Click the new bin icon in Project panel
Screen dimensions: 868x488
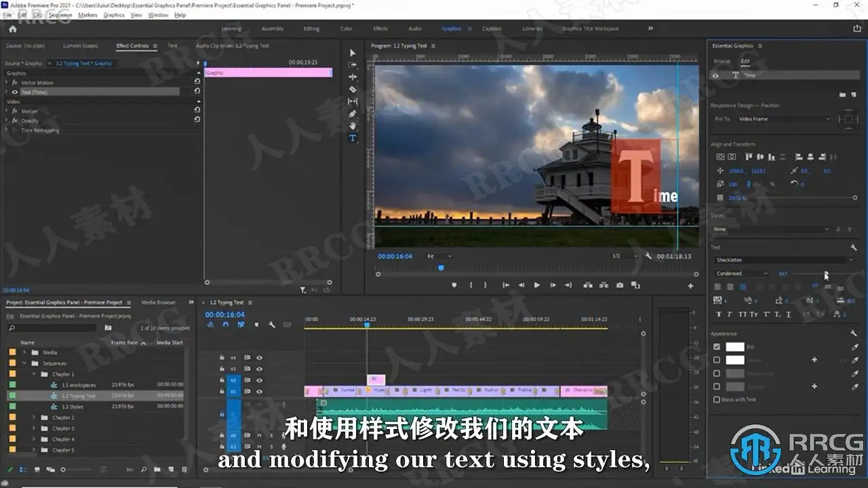coord(157,469)
